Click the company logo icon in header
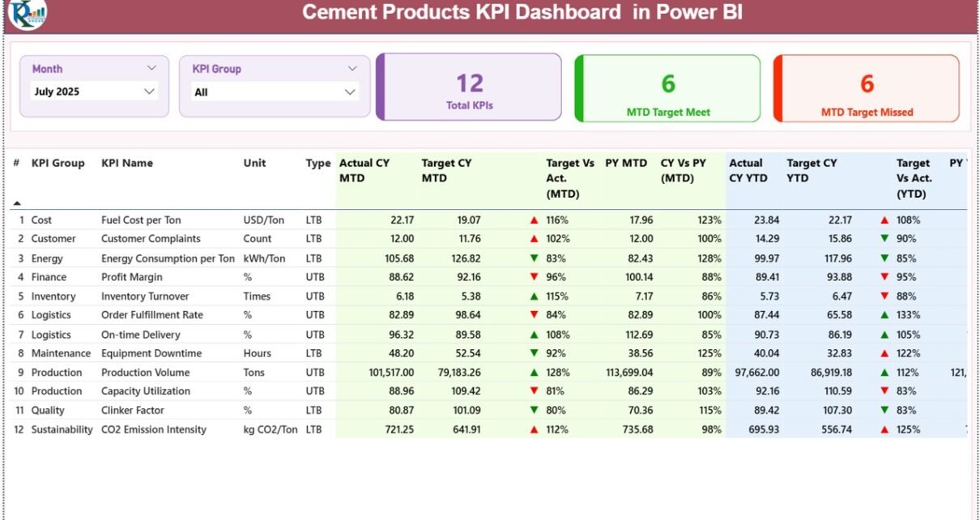 (x=27, y=14)
